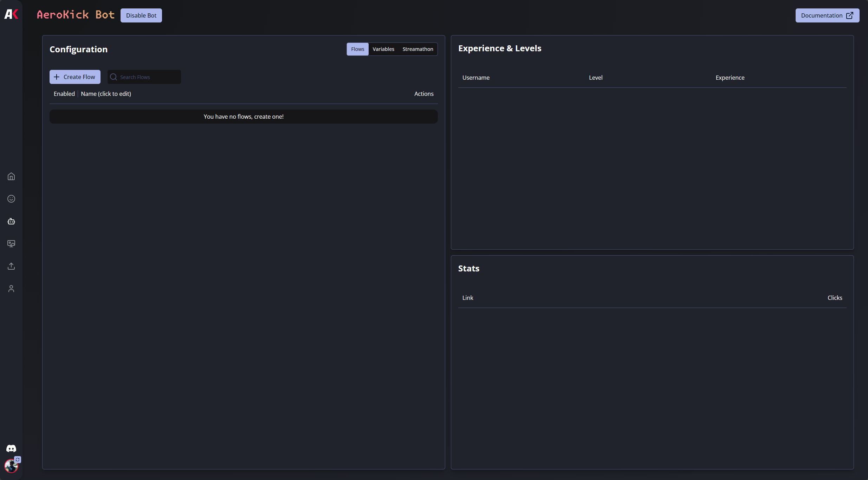The image size is (868, 480).
Task: Focus the Search Flows input field
Action: click(148, 77)
